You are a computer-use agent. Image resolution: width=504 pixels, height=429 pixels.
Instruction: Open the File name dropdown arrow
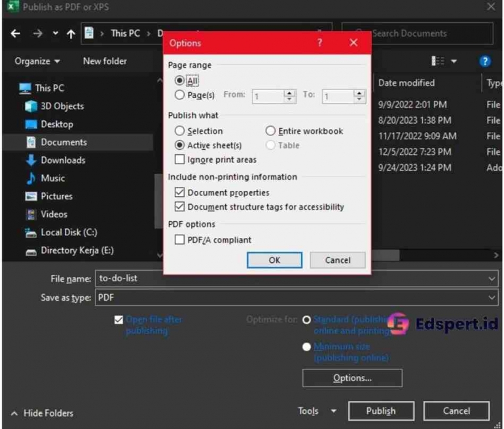(x=492, y=279)
